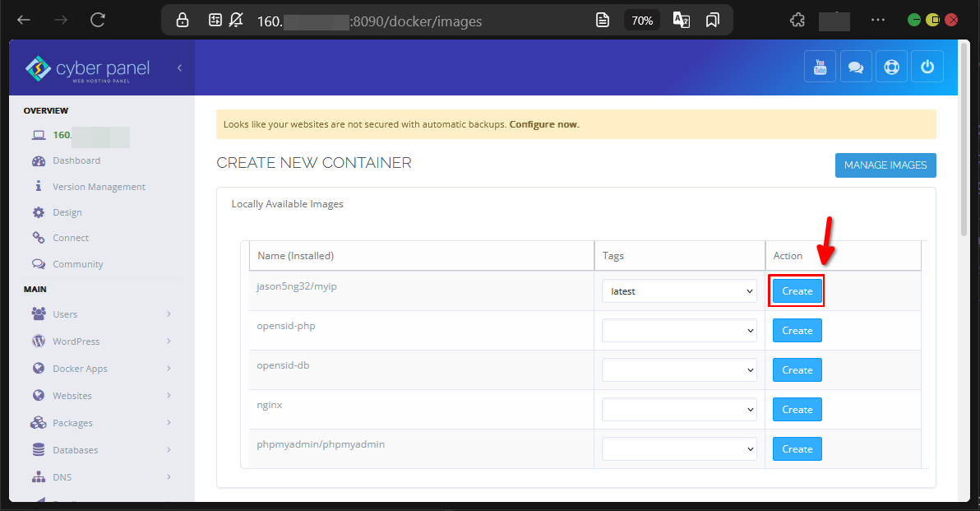Screen dimensions: 980x511
Task: Go back to the previous page
Action: tap(24, 20)
